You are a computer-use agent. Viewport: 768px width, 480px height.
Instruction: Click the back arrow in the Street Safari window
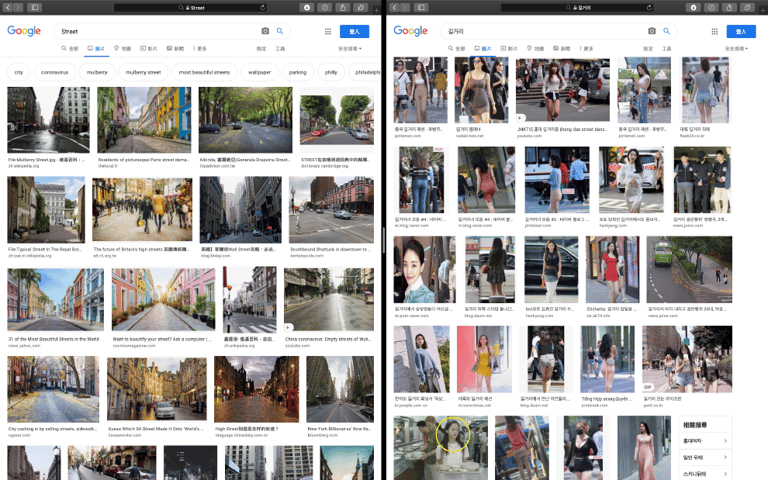8,7
